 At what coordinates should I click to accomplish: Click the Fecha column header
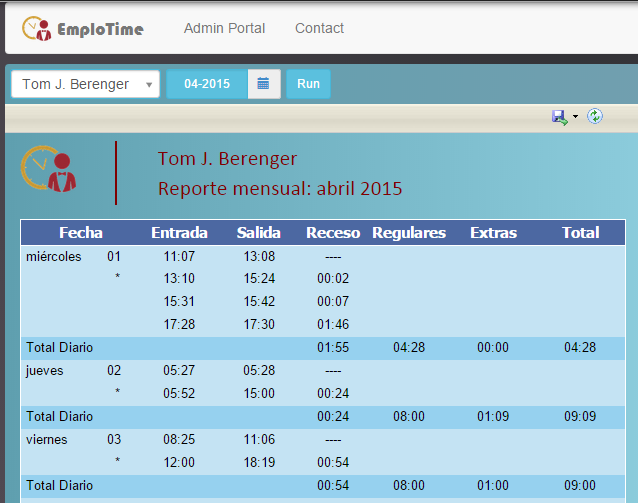tap(80, 232)
